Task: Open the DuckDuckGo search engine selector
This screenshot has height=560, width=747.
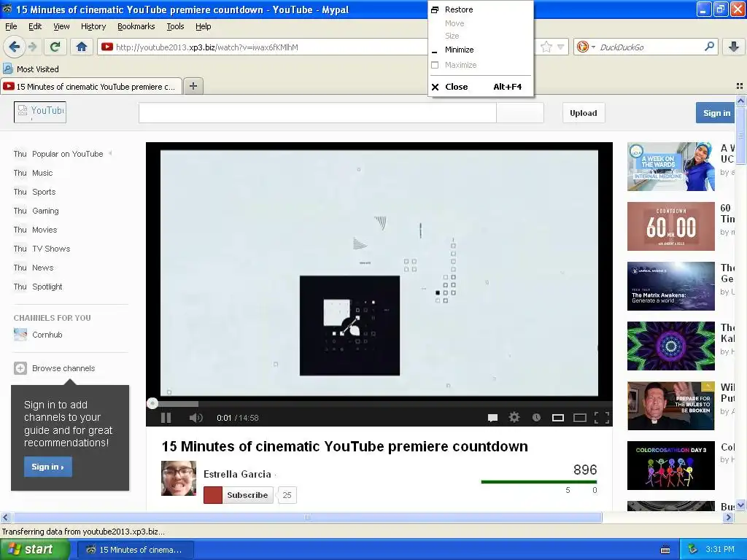Action: click(x=586, y=47)
